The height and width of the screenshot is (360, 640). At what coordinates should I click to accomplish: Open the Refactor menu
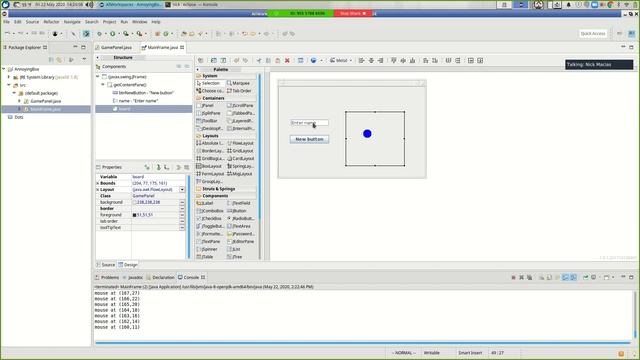pos(51,22)
